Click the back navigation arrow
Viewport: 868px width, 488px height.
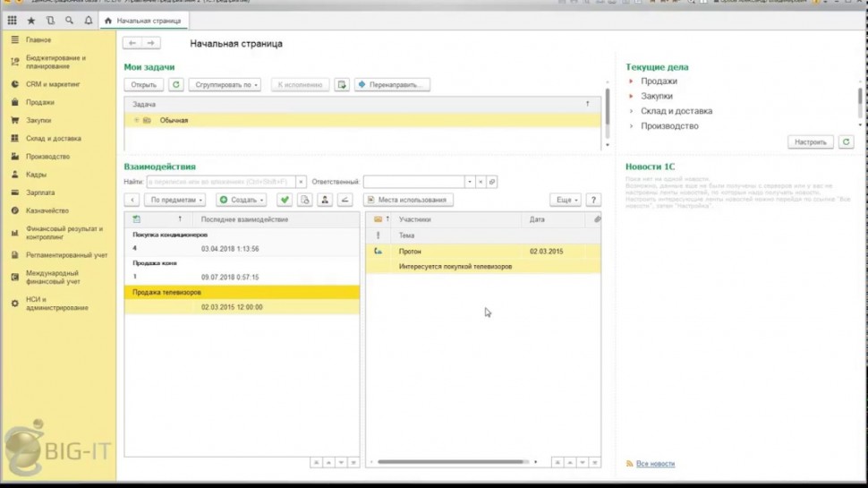tap(132, 43)
